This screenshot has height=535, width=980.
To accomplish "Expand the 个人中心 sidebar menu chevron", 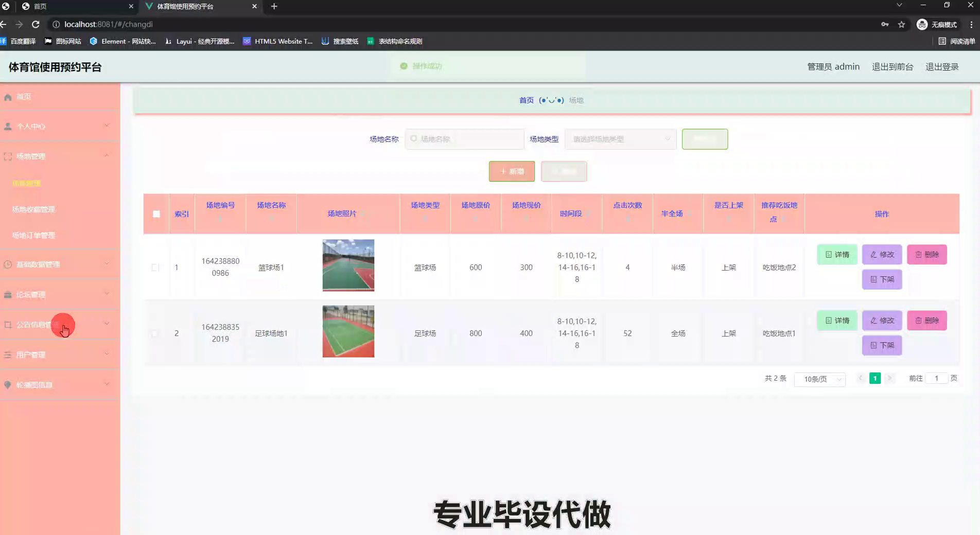I will click(107, 126).
